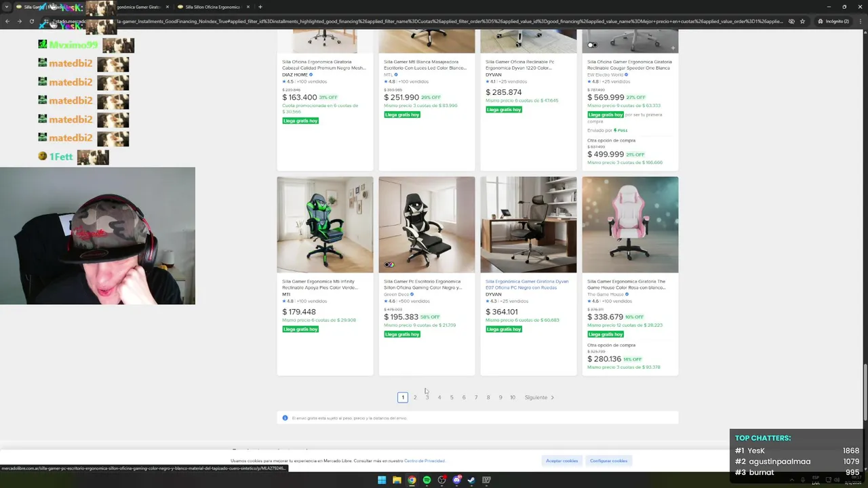The height and width of the screenshot is (488, 868).
Task: Click the $ 499.999 other option price
Action: point(606,155)
